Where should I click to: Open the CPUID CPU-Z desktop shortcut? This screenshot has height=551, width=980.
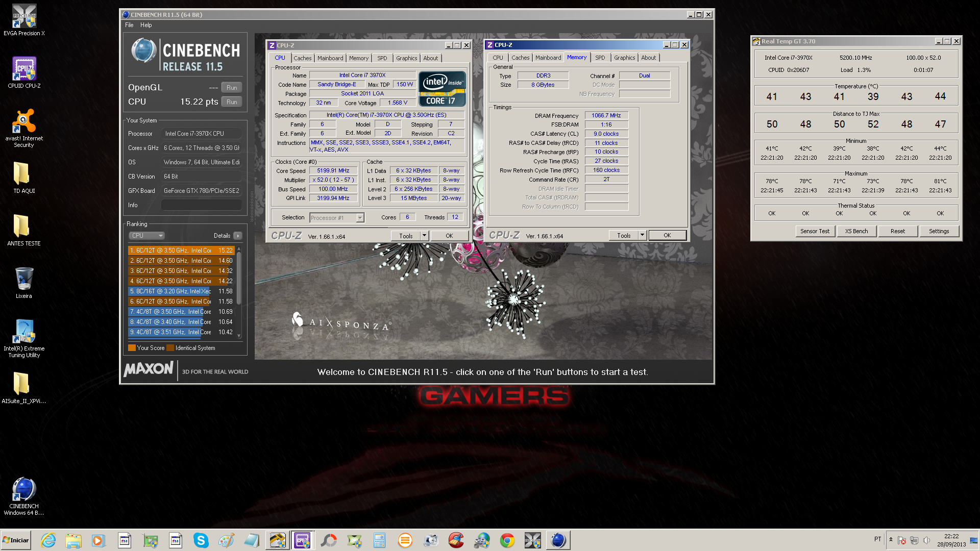click(x=24, y=73)
